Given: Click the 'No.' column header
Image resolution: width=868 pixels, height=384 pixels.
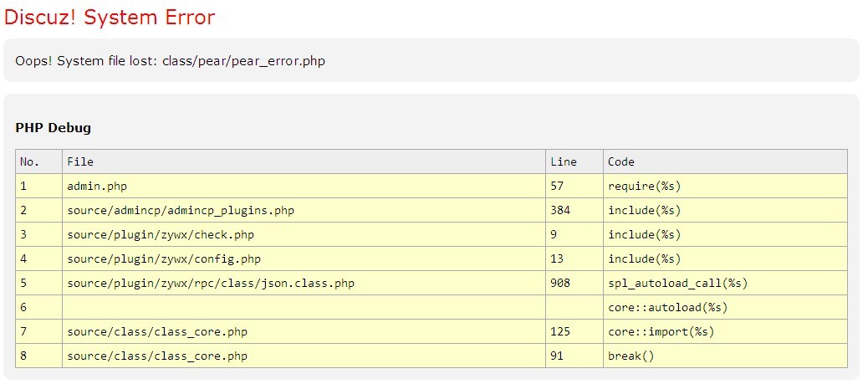Looking at the screenshot, I should (38, 161).
